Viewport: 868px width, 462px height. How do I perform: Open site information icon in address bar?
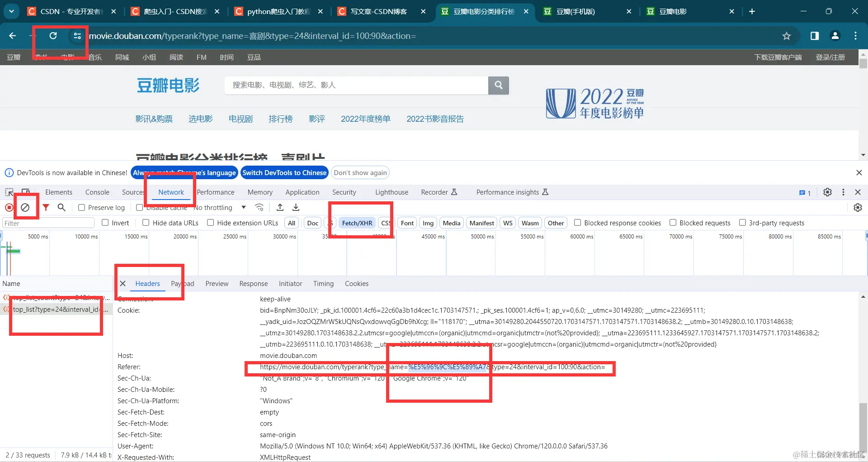tap(77, 36)
